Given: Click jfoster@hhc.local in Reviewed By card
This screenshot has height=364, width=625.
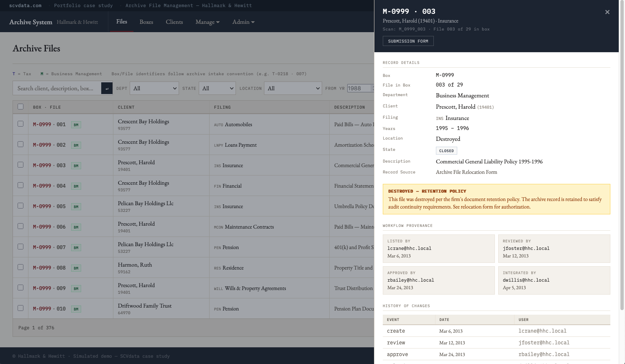Looking at the screenshot, I should tap(526, 248).
